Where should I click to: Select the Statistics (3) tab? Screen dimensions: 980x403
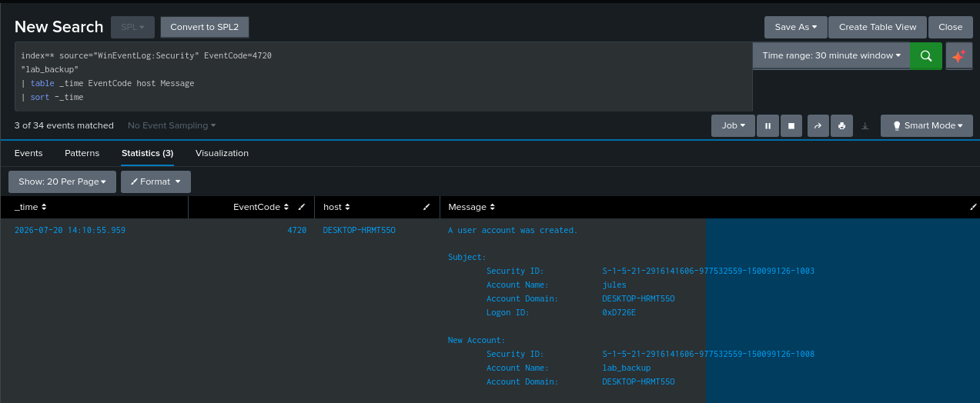tap(147, 153)
